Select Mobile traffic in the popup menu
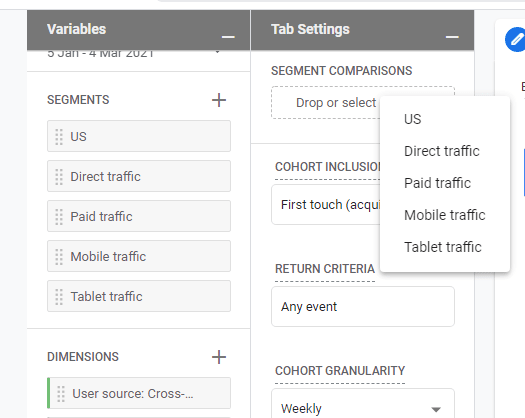This screenshot has width=525, height=418. [x=445, y=215]
